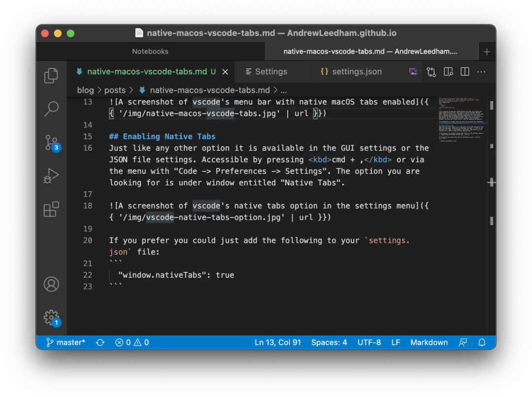Click line number 18 in gutter
The image size is (532, 397).
click(88, 205)
